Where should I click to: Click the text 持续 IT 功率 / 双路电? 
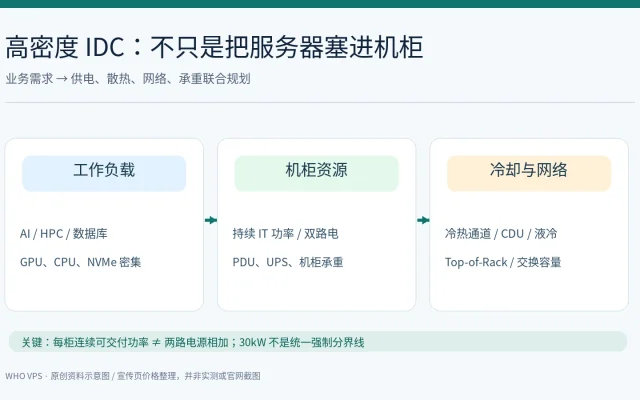285,233
